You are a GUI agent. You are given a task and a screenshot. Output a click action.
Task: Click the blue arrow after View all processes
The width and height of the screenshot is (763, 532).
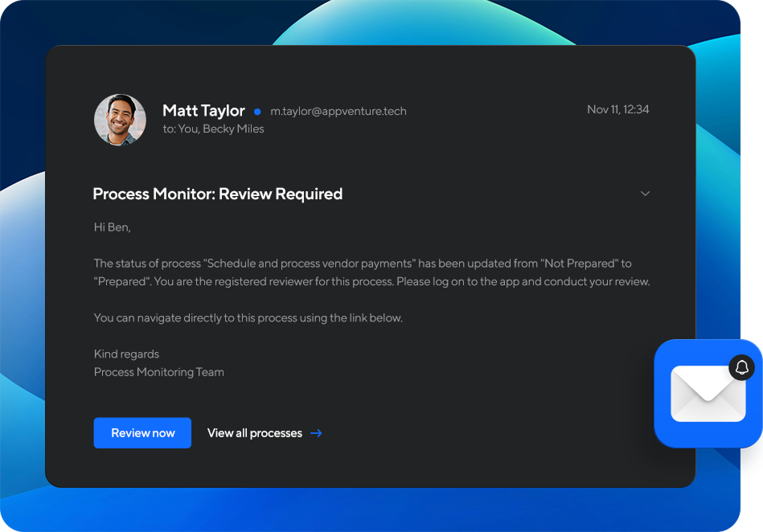click(316, 433)
